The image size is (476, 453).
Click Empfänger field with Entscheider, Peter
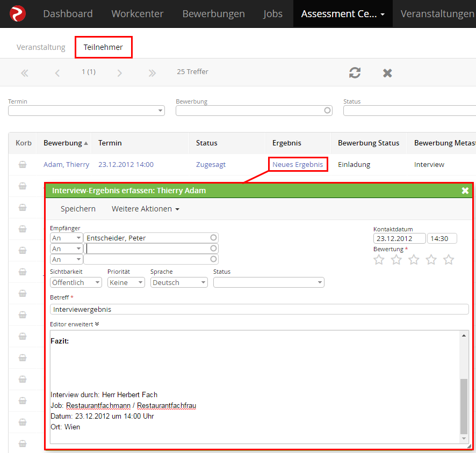(151, 238)
